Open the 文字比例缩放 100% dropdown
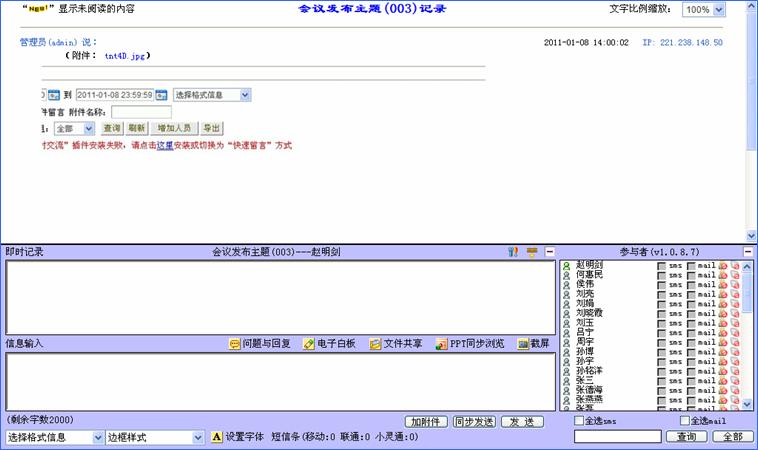 pyautogui.click(x=705, y=9)
